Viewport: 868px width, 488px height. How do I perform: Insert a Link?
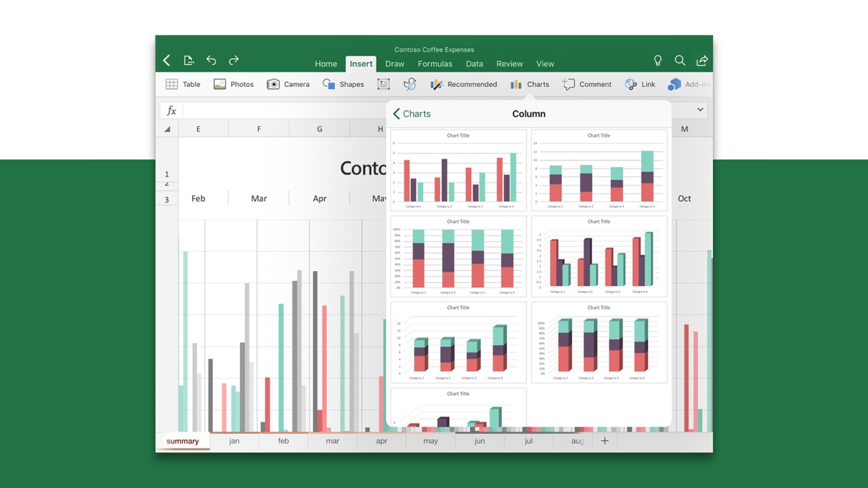click(640, 84)
